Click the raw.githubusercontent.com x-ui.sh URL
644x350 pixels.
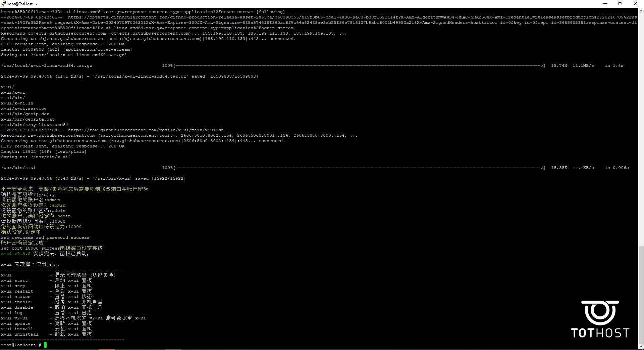[146, 130]
